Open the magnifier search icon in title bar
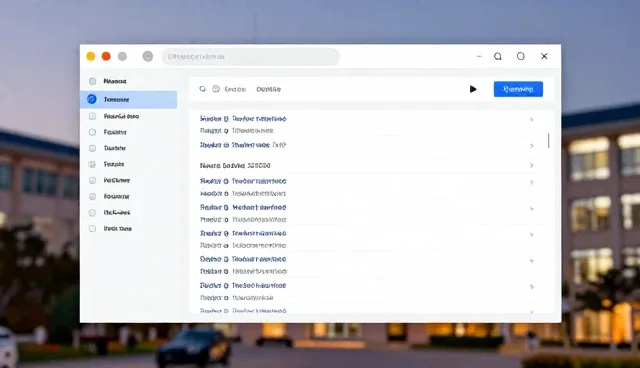The image size is (640, 368). (x=498, y=56)
